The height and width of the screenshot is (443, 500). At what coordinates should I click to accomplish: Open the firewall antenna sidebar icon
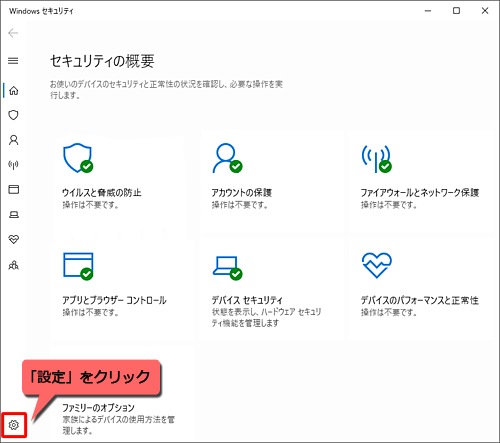click(x=13, y=165)
